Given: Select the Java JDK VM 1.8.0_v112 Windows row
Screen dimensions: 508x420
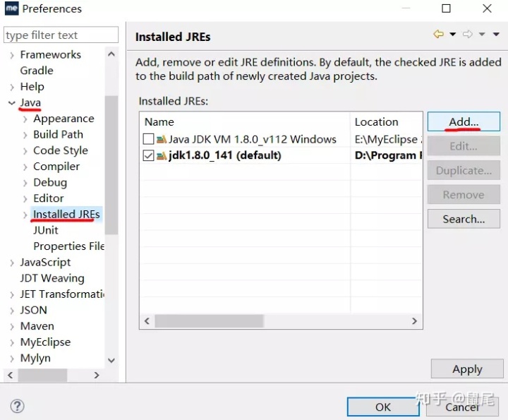Looking at the screenshot, I should [282, 139].
